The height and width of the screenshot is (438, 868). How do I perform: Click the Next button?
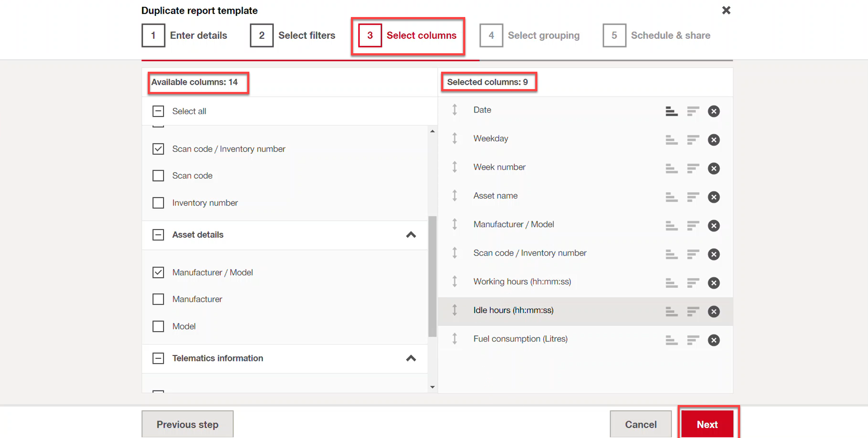point(707,424)
